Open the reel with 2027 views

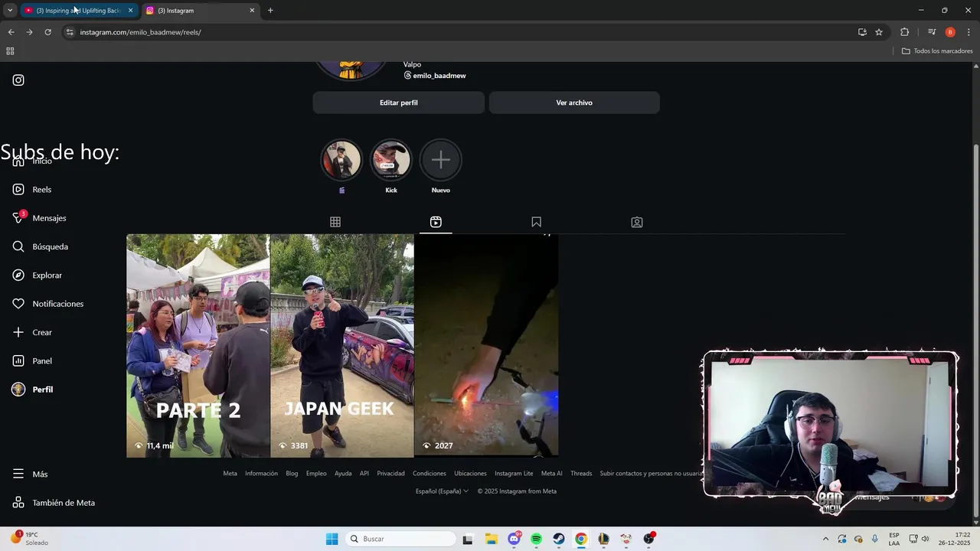tap(486, 346)
